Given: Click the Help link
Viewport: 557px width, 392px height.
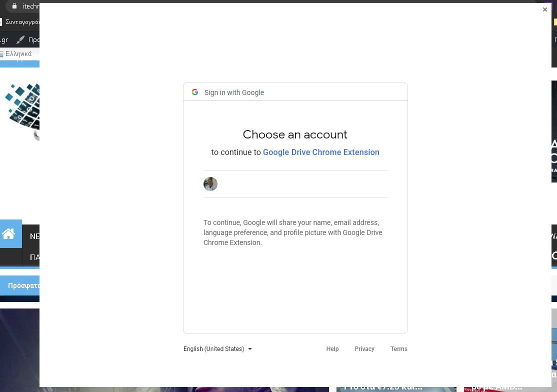Looking at the screenshot, I should (x=332, y=348).
